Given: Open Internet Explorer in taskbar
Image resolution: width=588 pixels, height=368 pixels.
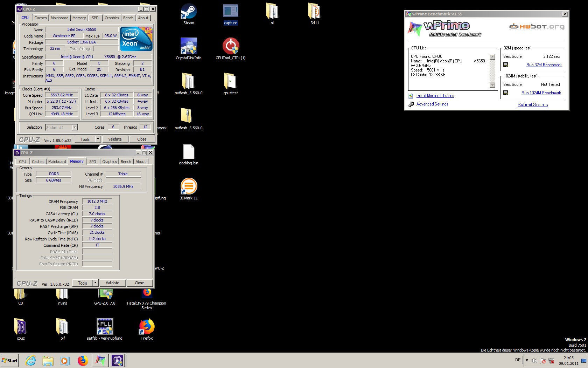Looking at the screenshot, I should 31,360.
